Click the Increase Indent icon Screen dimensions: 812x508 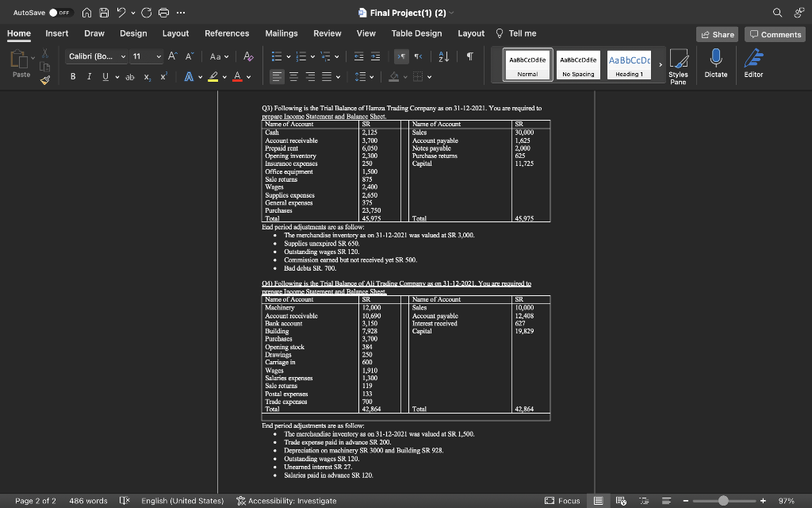(375, 56)
